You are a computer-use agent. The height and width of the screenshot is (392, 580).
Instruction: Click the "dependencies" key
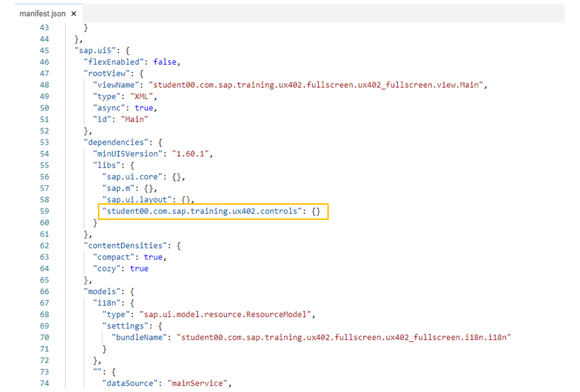[x=116, y=142]
